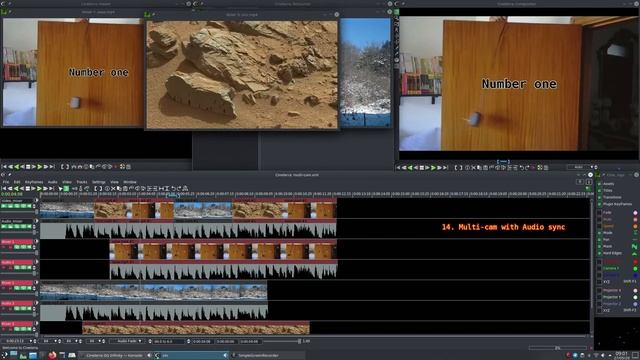Image resolution: width=640 pixels, height=360 pixels.
Task: Open Settings menu
Action: coord(98,182)
